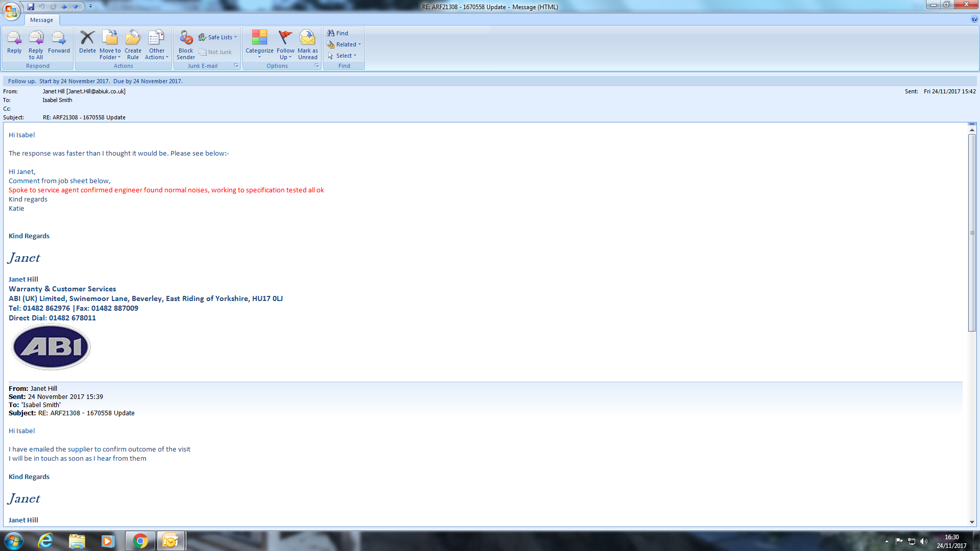
Task: Click the message vertical scrollbar thumb
Action: point(972,232)
